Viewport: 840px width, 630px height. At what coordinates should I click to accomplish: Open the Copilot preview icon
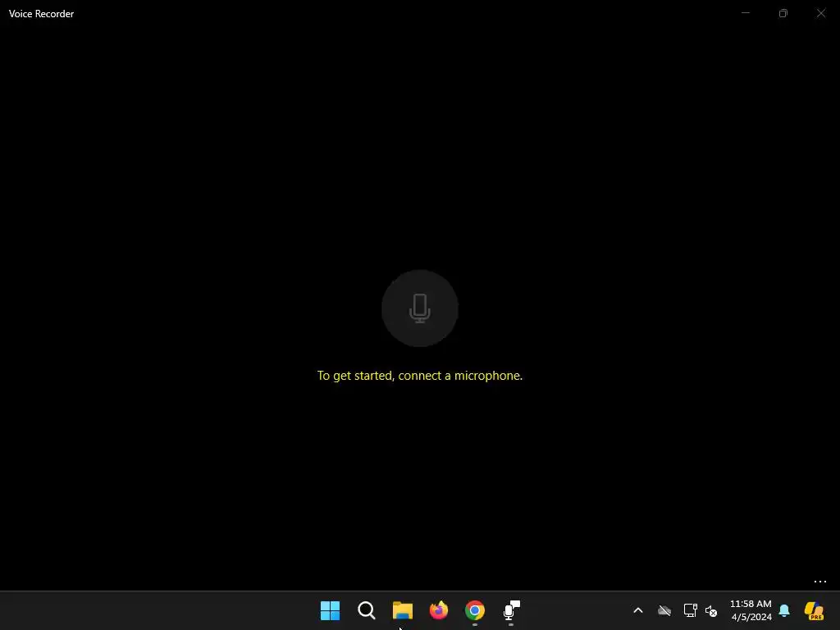[814, 610]
